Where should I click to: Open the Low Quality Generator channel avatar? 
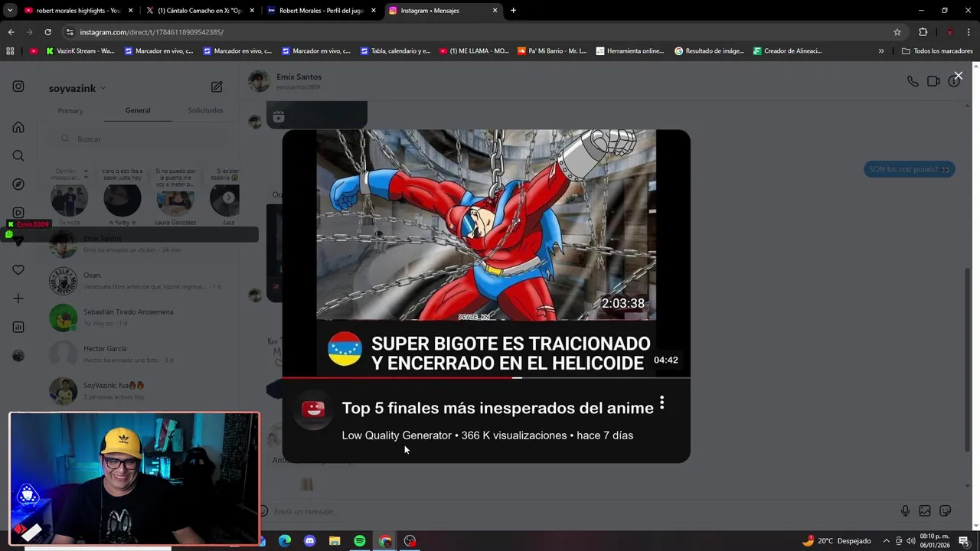pos(313,409)
